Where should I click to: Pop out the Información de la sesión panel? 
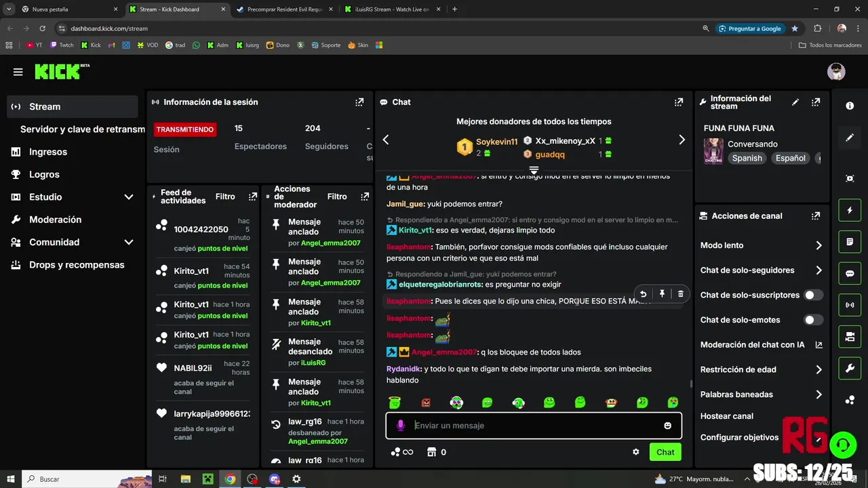point(359,102)
